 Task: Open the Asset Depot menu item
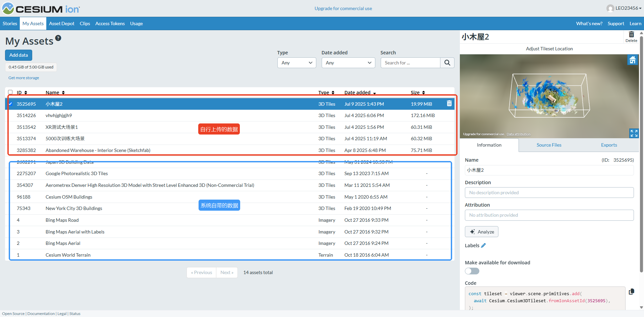click(62, 23)
